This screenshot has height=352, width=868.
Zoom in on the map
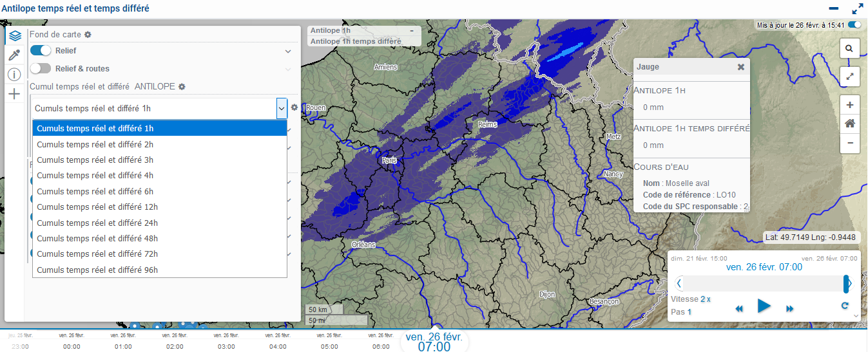click(850, 105)
